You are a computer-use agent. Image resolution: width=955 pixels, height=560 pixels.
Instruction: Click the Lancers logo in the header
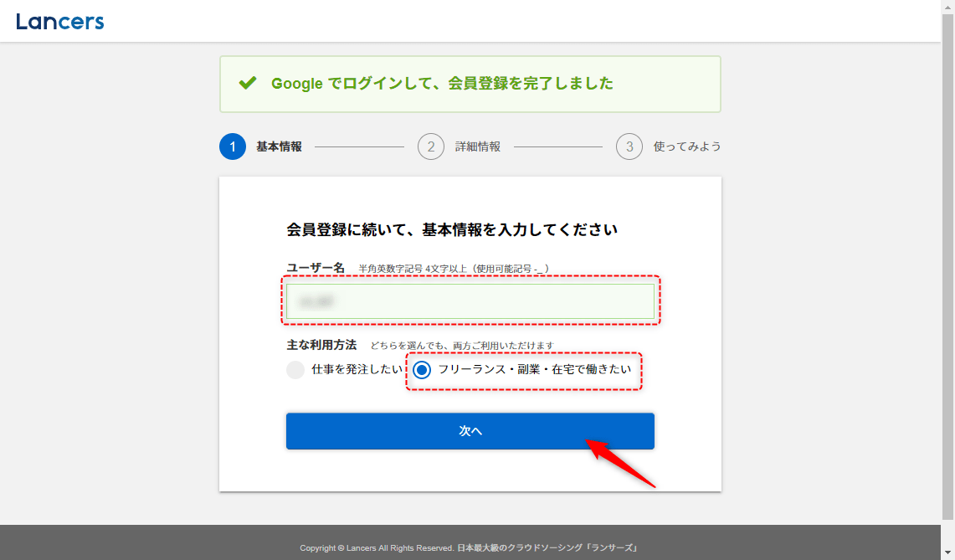tap(59, 22)
